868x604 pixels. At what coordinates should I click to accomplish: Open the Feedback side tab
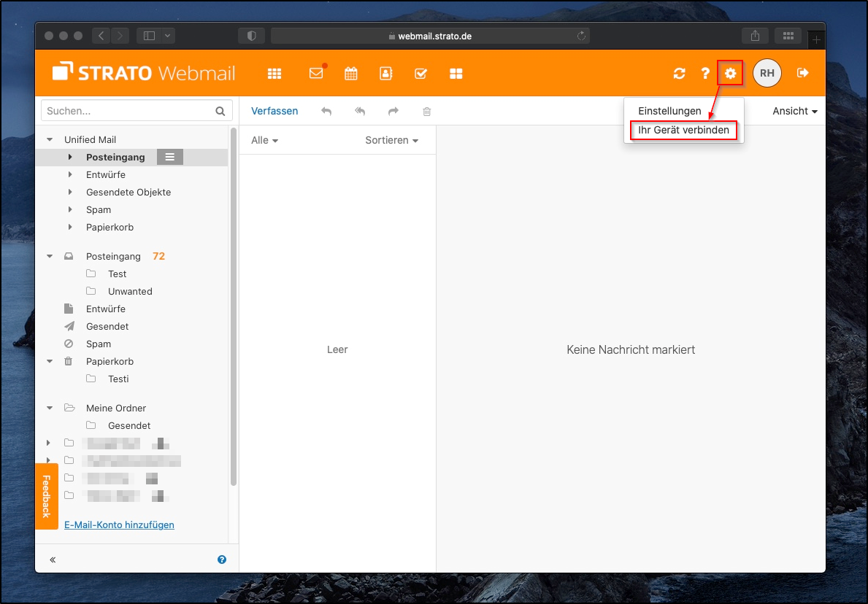[46, 496]
